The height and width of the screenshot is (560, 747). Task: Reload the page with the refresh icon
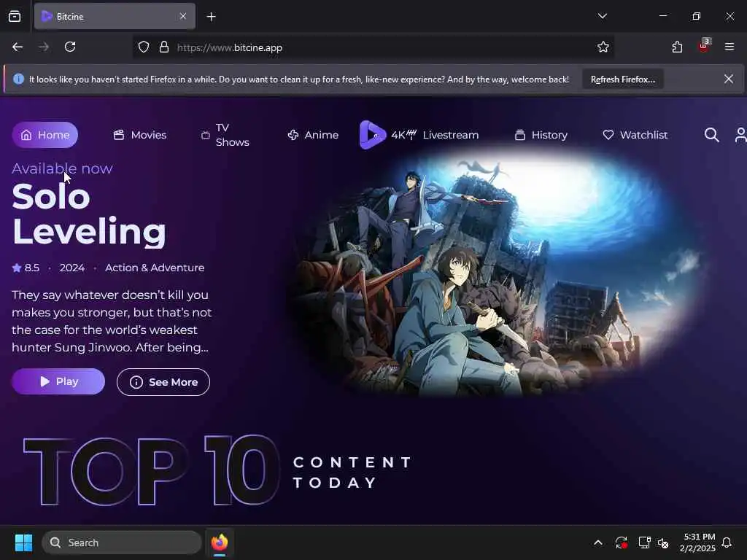pyautogui.click(x=70, y=47)
